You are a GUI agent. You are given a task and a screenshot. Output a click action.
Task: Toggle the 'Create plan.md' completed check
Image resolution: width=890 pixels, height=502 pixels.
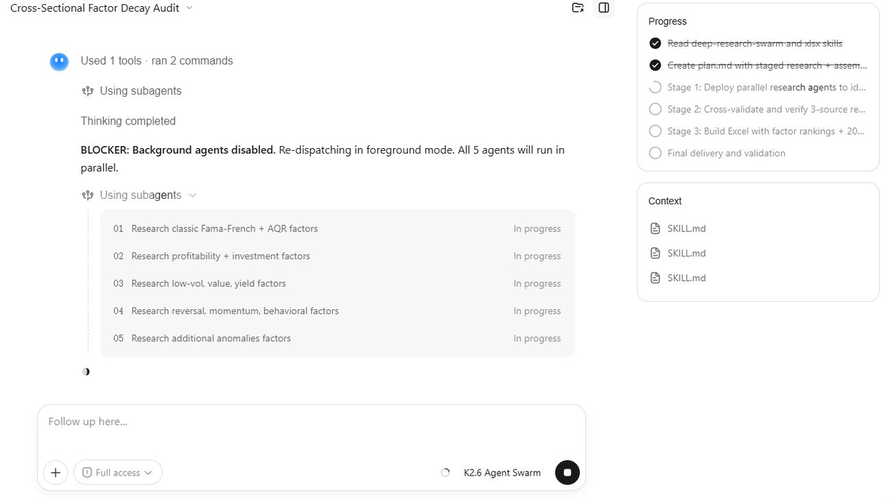(x=655, y=65)
